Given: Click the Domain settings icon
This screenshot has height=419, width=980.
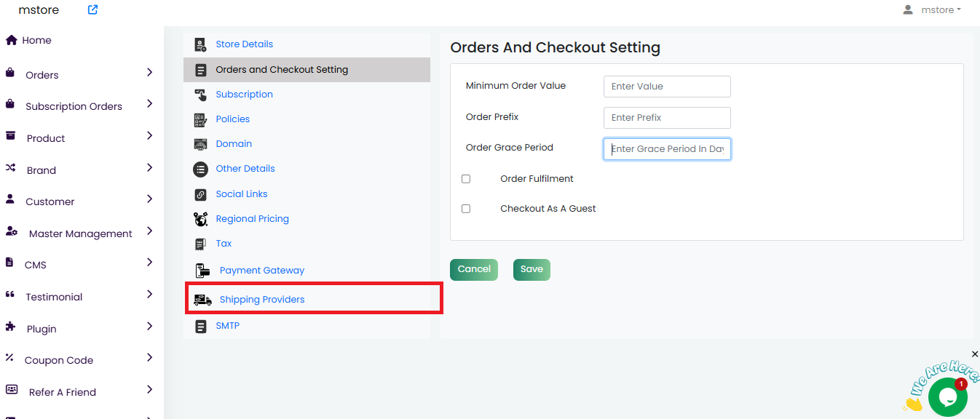Looking at the screenshot, I should click(x=200, y=144).
